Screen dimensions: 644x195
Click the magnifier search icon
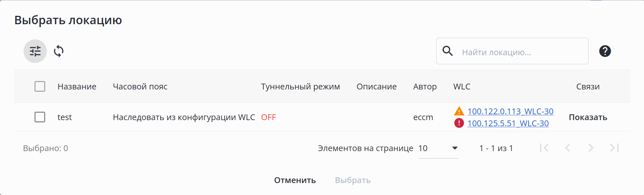coord(448,51)
